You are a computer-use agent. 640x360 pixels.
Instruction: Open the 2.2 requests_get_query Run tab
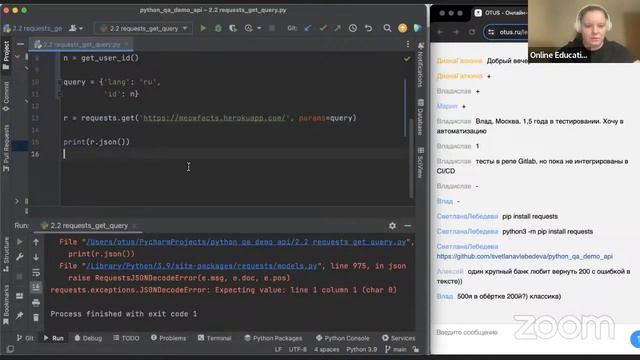(x=89, y=226)
